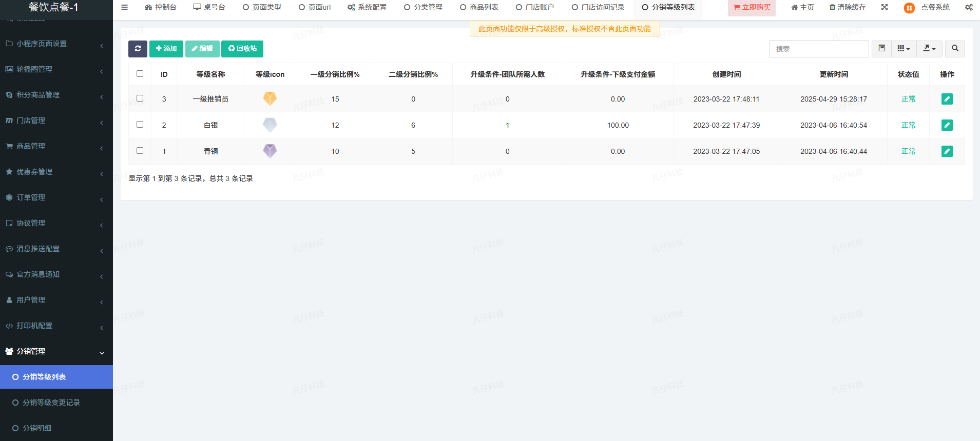Screen dimensions: 980x441
Task: Check the select-all header checkbox
Action: click(x=140, y=74)
